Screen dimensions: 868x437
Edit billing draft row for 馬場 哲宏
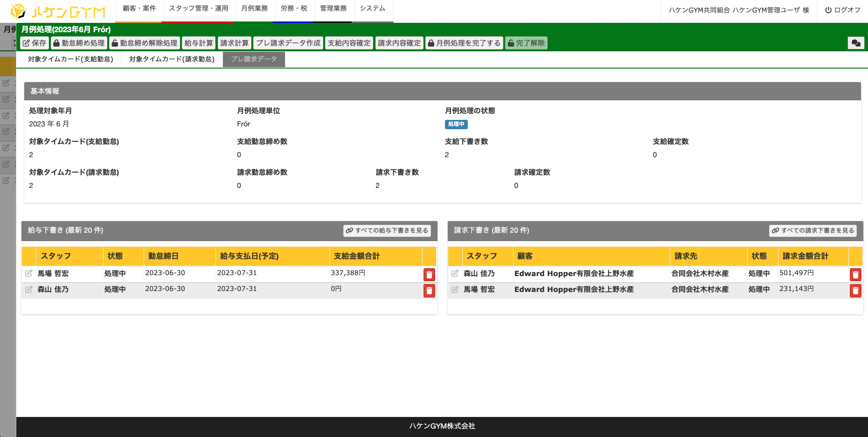pos(455,289)
